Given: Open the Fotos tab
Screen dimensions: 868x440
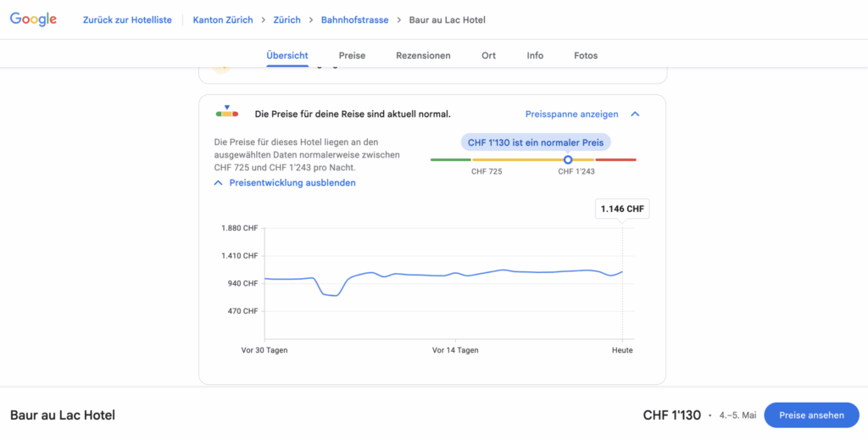Looking at the screenshot, I should pyautogui.click(x=586, y=55).
